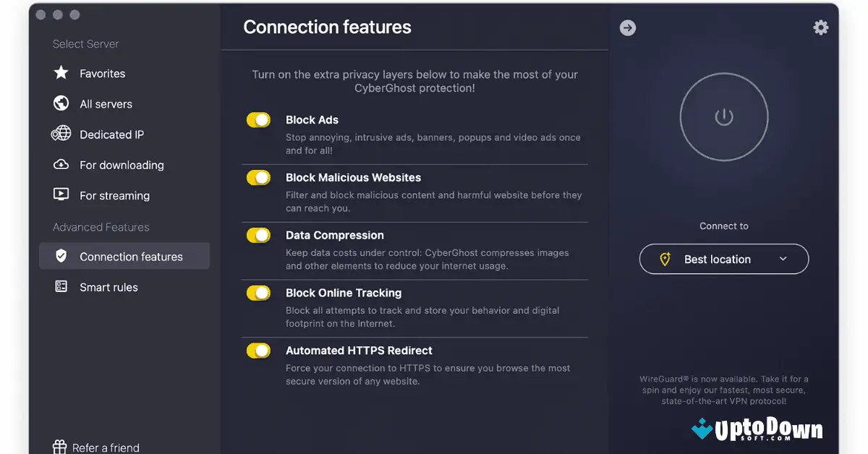Turn off Block Malicious Websites
The width and height of the screenshot is (868, 454).
point(258,177)
